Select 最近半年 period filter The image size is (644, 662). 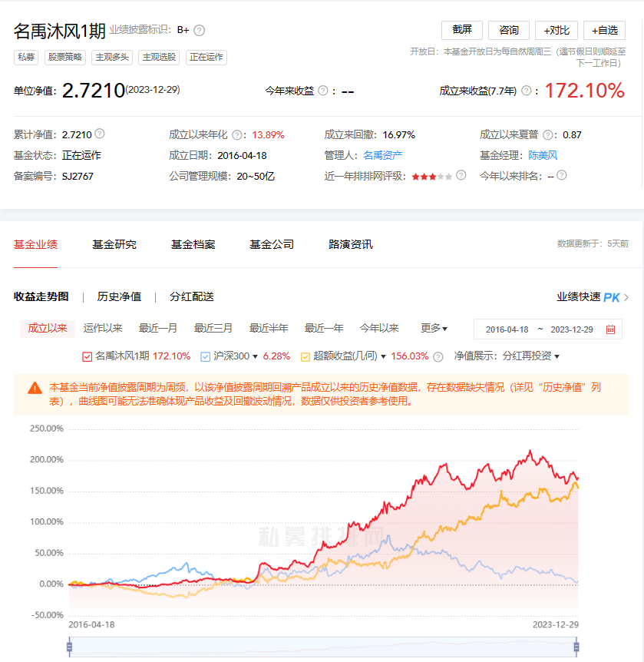coord(269,328)
